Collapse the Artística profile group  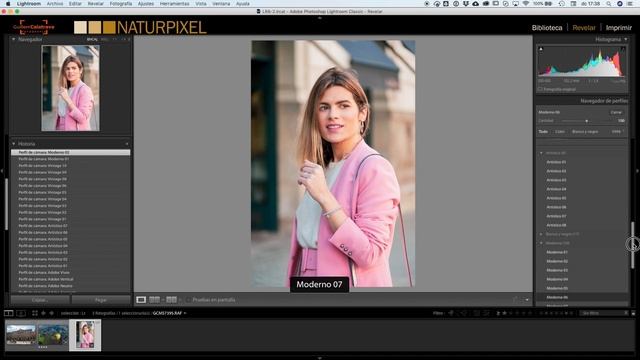point(542,153)
